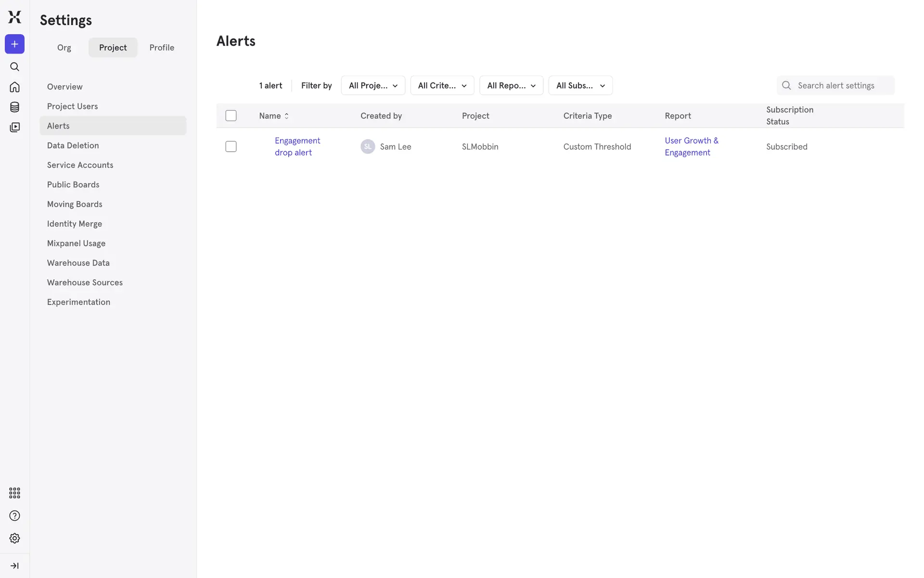This screenshot has height=578, width=924.
Task: Open the User Growth & Engagement report
Action: (691, 146)
